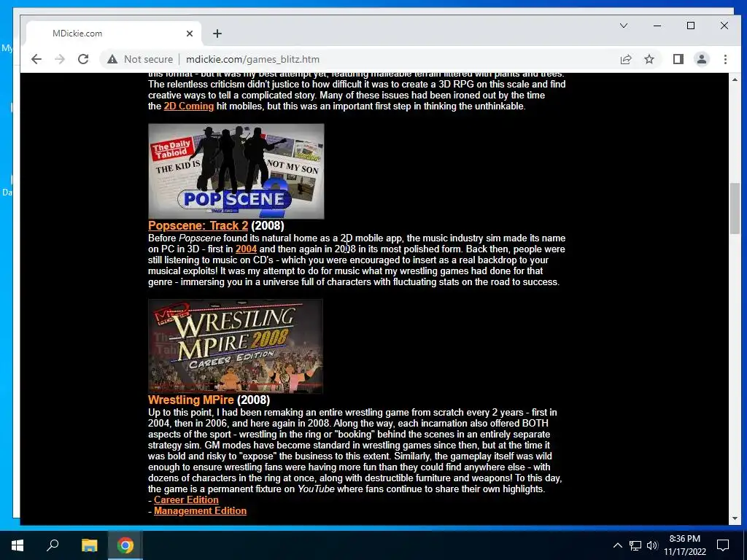Share this page icon in address bar
The width and height of the screenshot is (747, 560).
625,59
